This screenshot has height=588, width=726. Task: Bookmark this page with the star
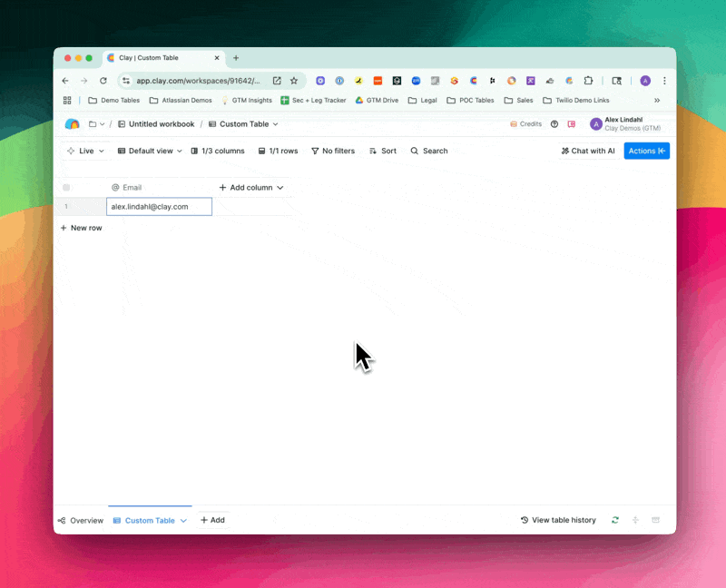294,81
